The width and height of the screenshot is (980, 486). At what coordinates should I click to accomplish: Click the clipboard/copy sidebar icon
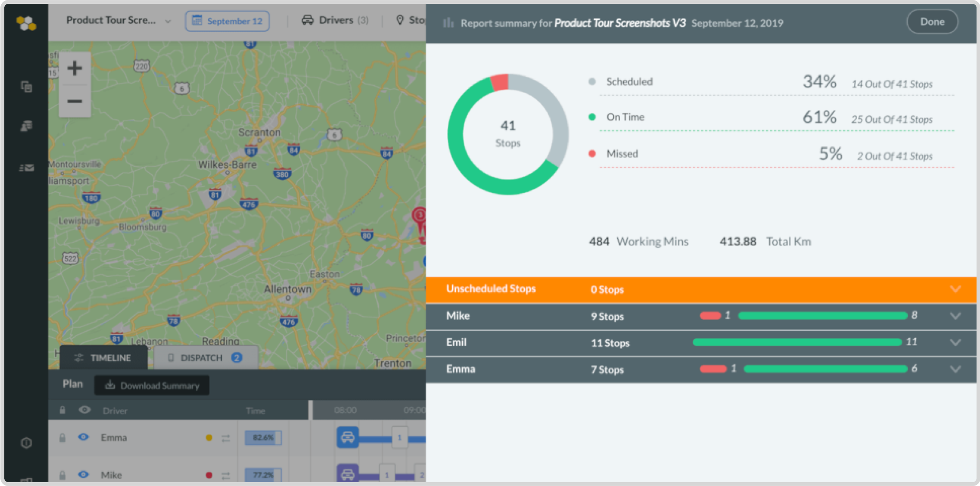(26, 87)
